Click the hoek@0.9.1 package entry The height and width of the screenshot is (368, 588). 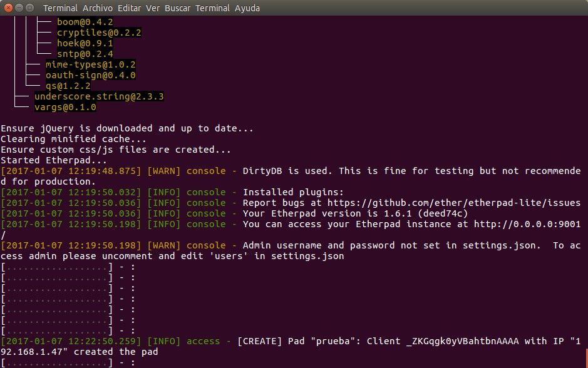click(85, 43)
